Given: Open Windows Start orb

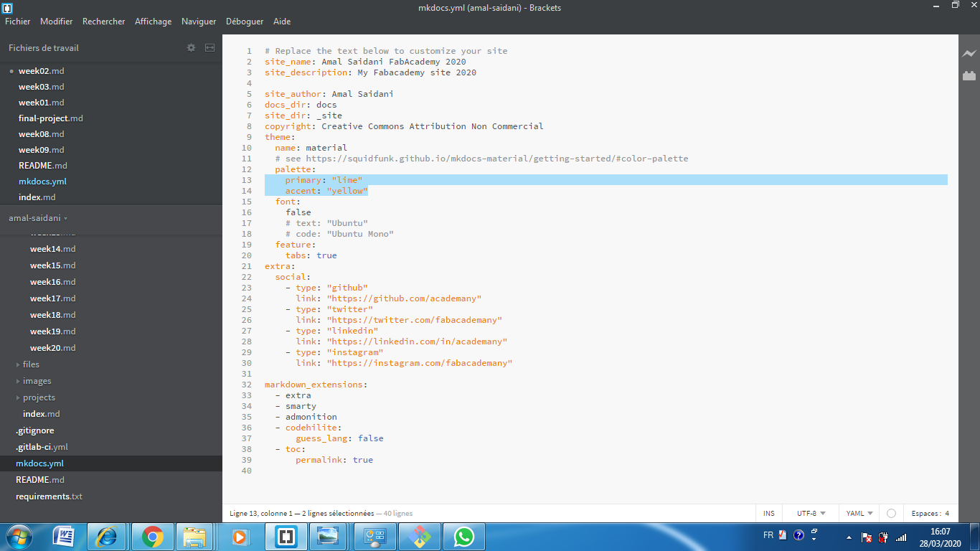Looking at the screenshot, I should (19, 537).
